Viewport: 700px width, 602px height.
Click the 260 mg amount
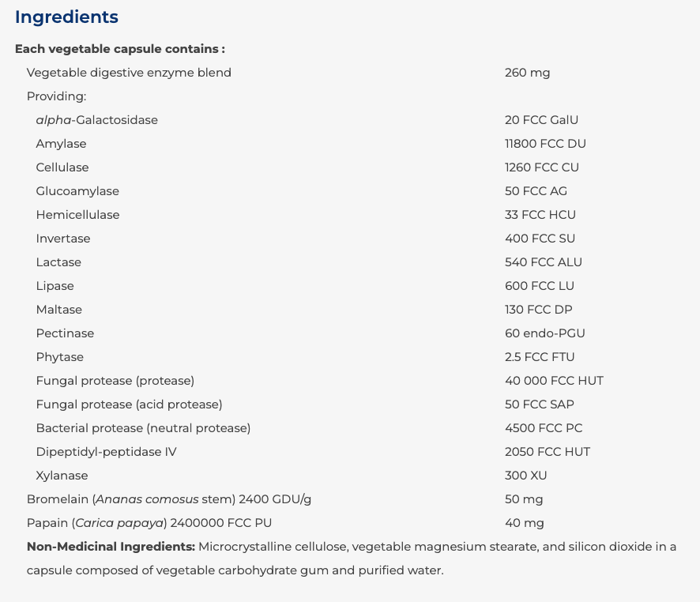[527, 73]
